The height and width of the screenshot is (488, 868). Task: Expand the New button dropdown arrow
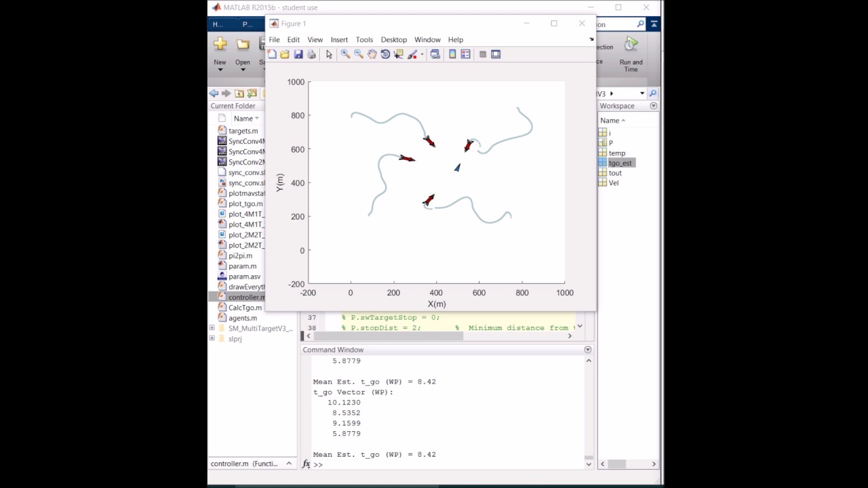tap(220, 70)
